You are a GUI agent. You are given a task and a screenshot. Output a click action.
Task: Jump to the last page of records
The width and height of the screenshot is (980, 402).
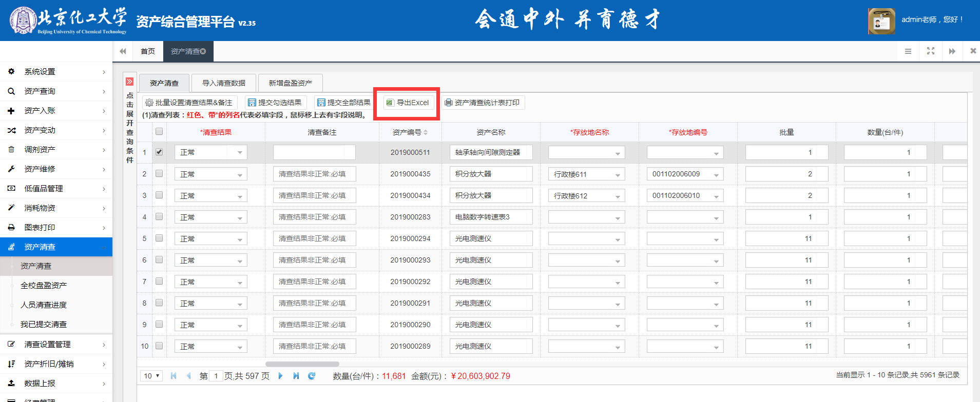[296, 376]
